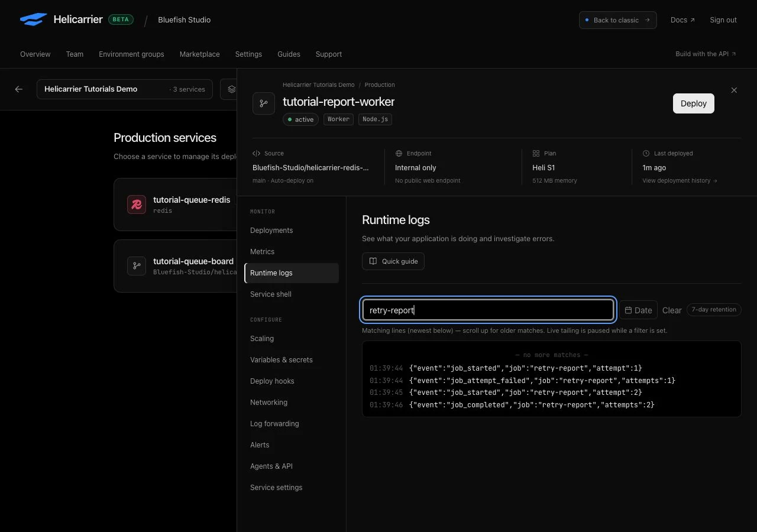The height and width of the screenshot is (532, 757).
Task: Go to Overview tab
Action: [x=35, y=54]
